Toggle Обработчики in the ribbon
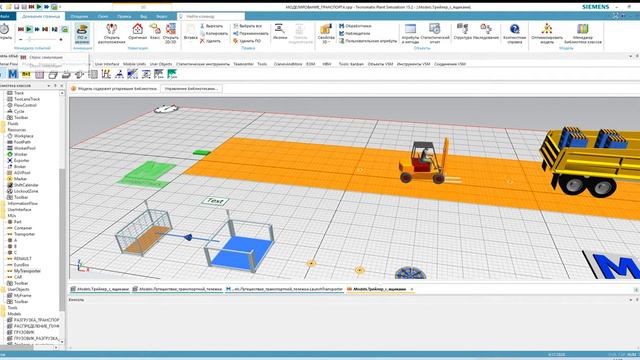640x360 pixels. [354, 26]
